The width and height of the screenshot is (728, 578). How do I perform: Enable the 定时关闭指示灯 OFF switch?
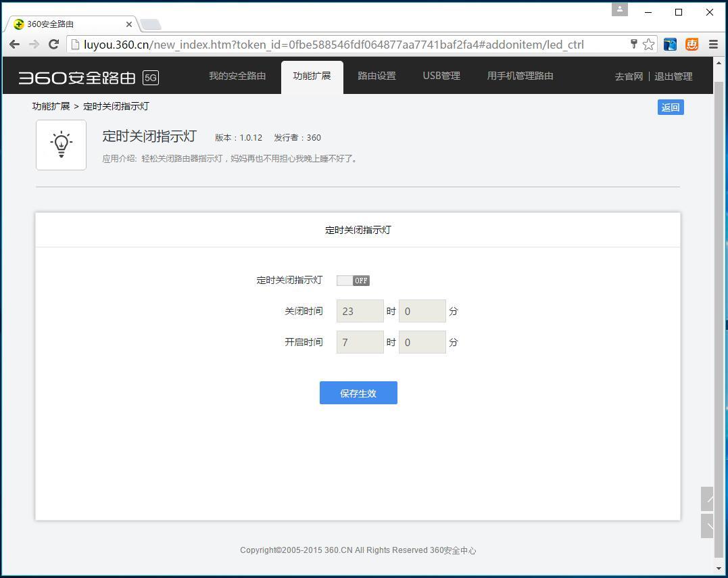point(352,280)
